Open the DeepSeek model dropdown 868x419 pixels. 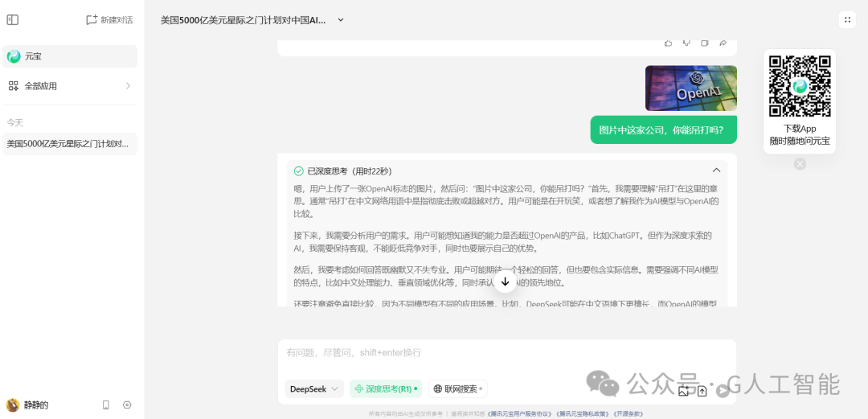pyautogui.click(x=314, y=389)
